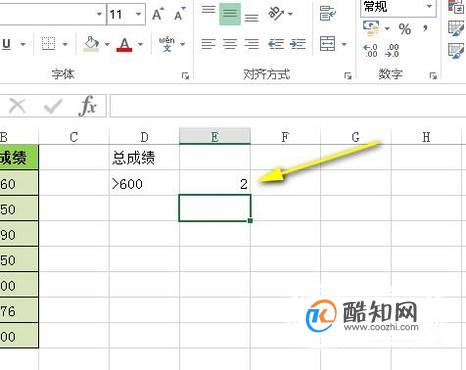The height and width of the screenshot is (370, 466).
Task: Toggle center horizontal alignment
Action: pos(230,44)
